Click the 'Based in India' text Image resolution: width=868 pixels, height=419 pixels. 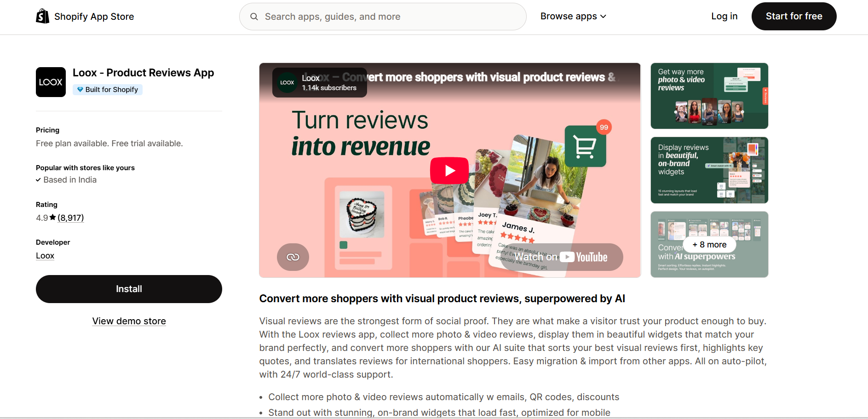[x=70, y=180]
